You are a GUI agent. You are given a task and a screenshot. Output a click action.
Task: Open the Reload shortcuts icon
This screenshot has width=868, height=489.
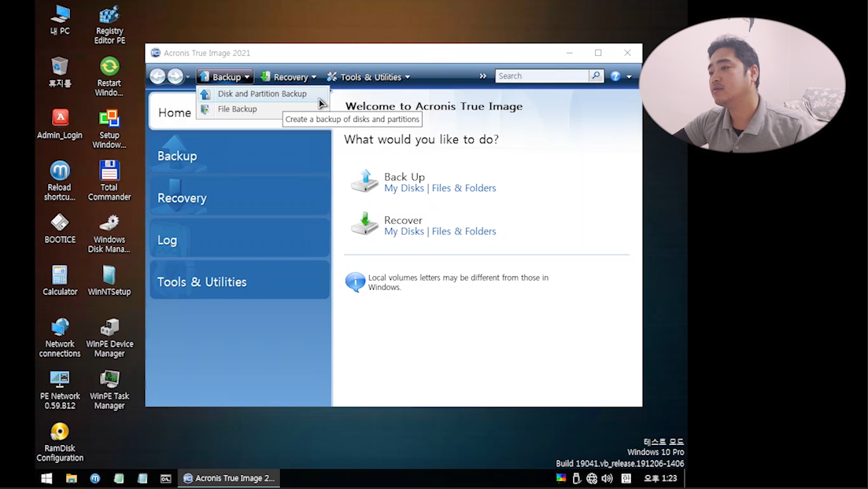point(60,180)
